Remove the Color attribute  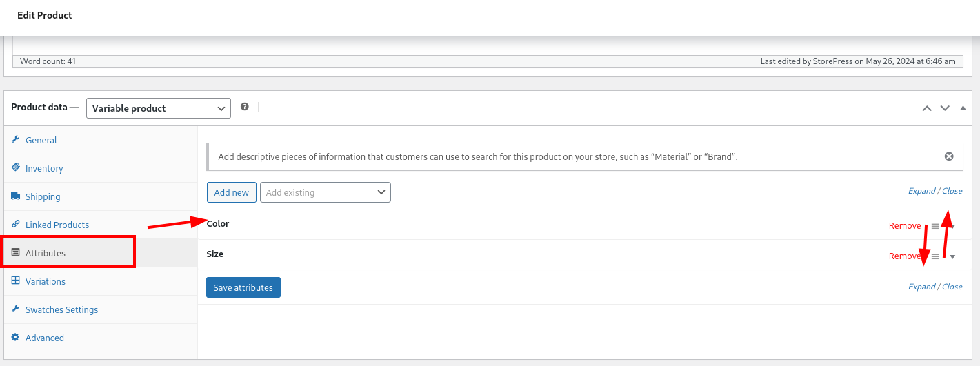coord(904,226)
